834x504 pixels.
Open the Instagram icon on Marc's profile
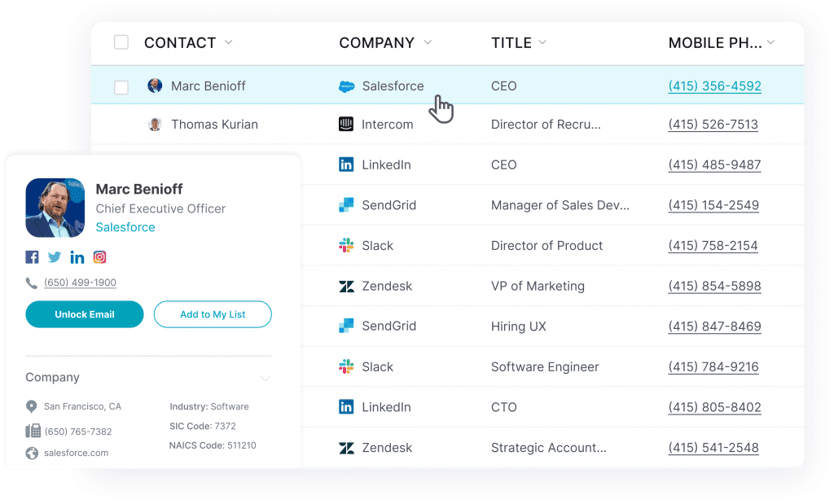(x=99, y=256)
